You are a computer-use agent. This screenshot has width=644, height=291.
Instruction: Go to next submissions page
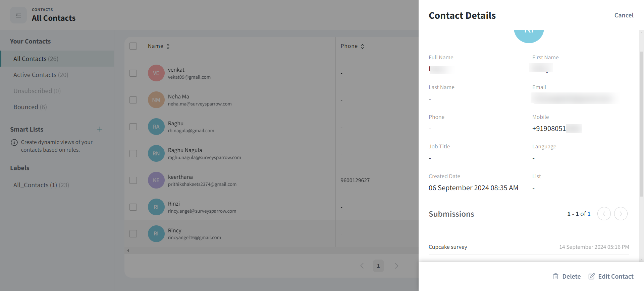pos(621,214)
